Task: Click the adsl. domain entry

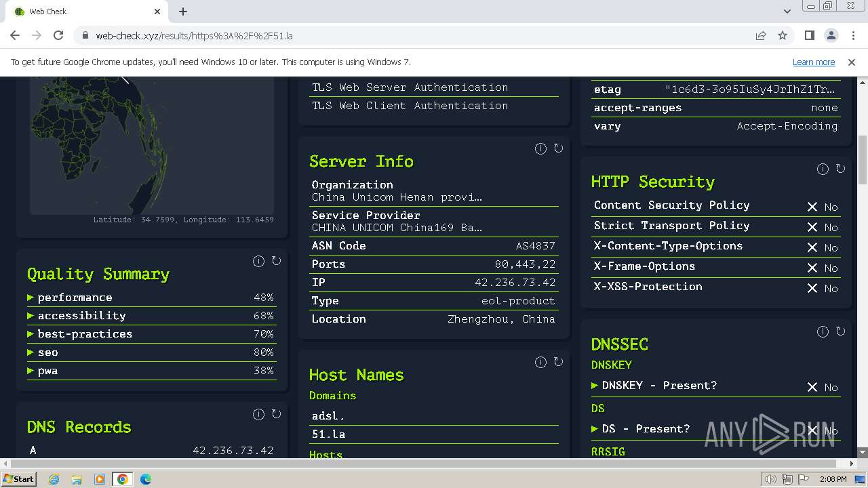Action: [x=434, y=416]
